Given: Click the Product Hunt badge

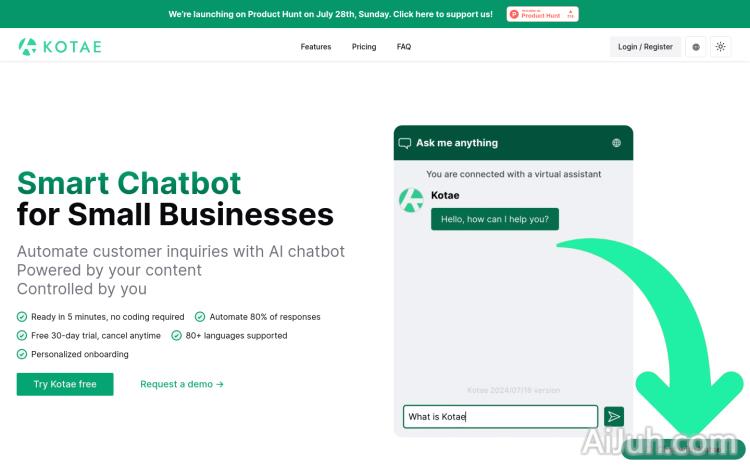Looking at the screenshot, I should click(x=542, y=14).
